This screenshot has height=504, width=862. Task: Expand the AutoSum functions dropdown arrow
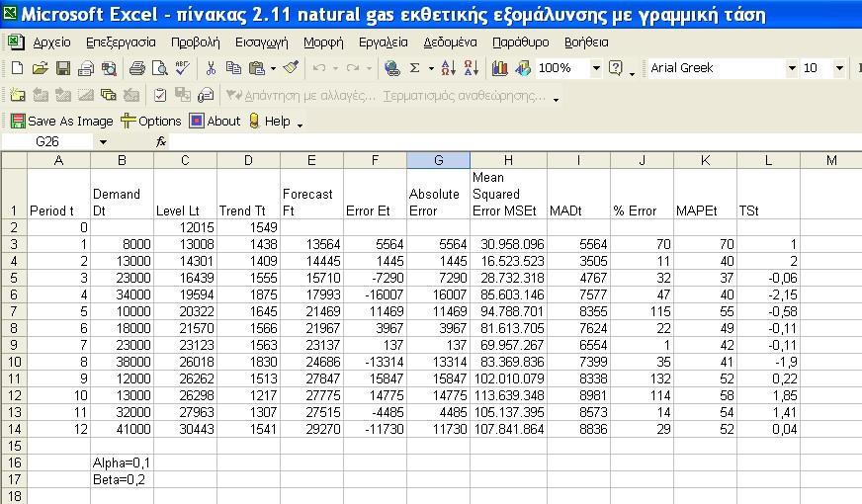(431, 69)
